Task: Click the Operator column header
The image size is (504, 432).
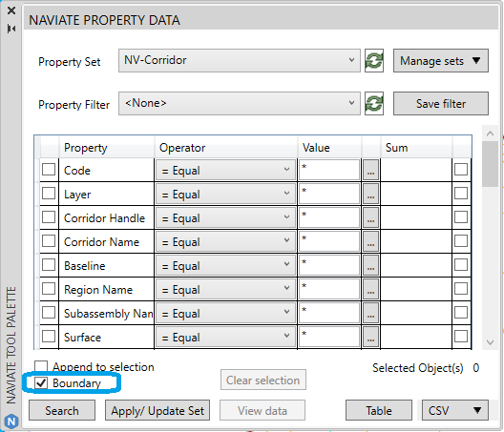Action: pos(226,148)
